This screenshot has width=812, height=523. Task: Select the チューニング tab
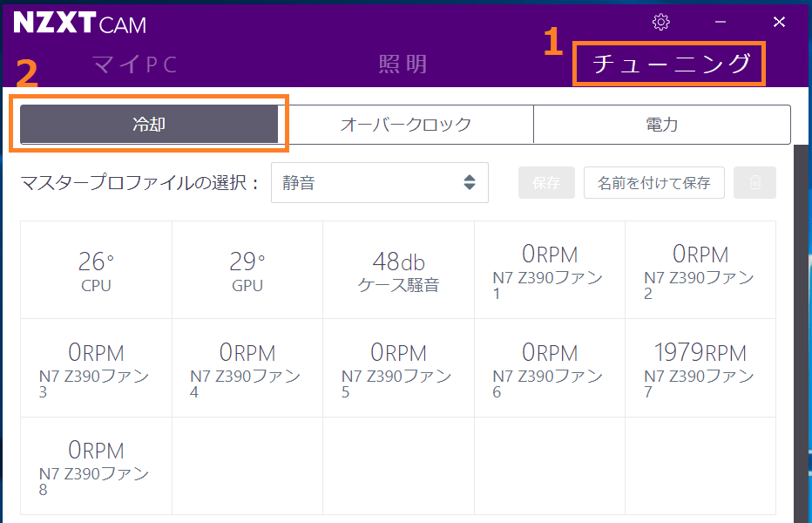[670, 65]
